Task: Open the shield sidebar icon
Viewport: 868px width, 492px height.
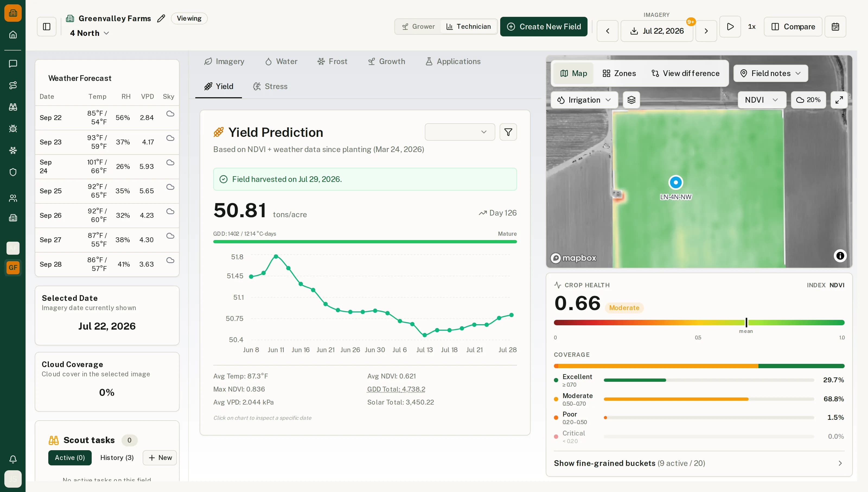Action: 13,172
